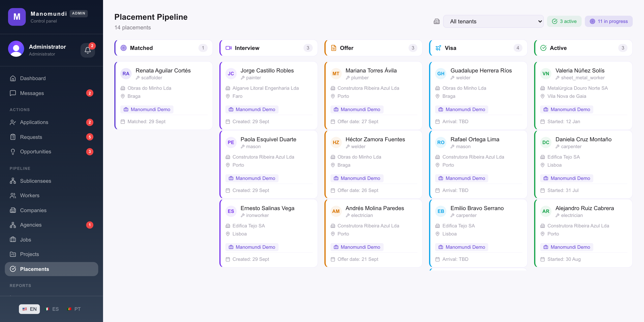Click the GH avatar of Guadalupe Herrera
This screenshot has width=644, height=322.
pos(441,74)
